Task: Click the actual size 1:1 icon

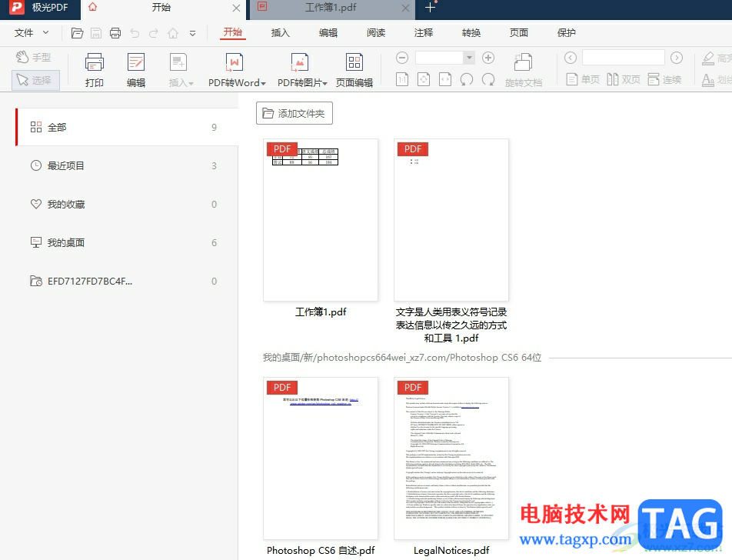Action: click(402, 79)
